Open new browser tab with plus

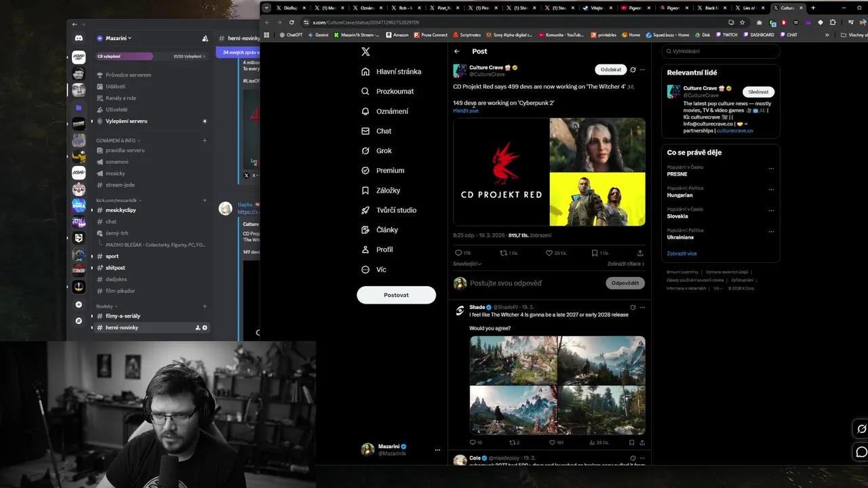tap(813, 8)
